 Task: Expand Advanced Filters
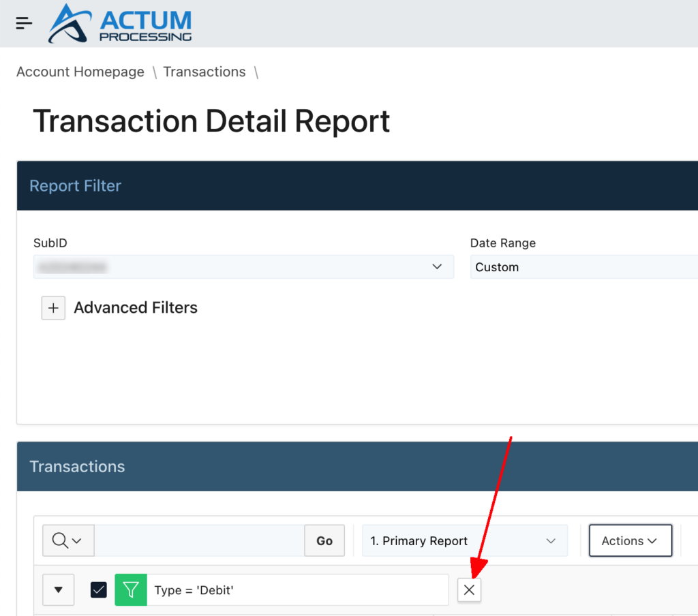point(136,308)
